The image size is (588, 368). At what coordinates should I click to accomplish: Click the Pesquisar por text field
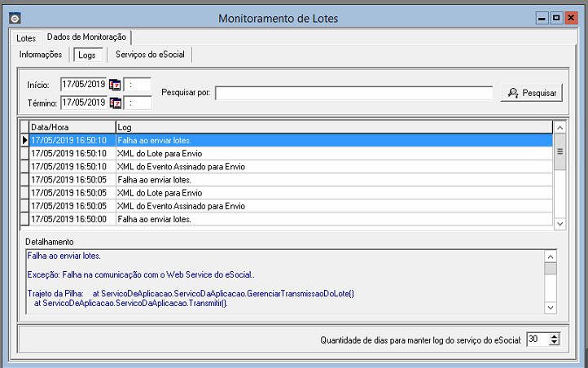(354, 93)
